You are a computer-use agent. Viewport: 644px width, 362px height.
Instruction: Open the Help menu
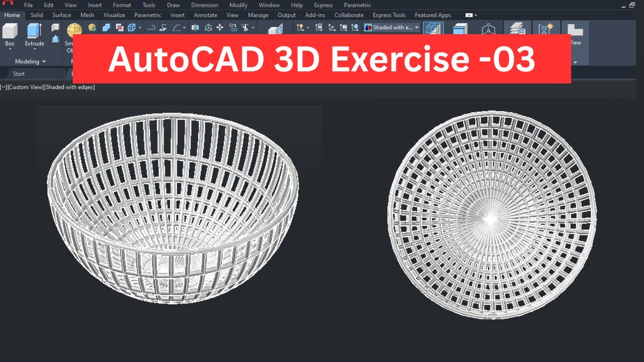pos(297,5)
